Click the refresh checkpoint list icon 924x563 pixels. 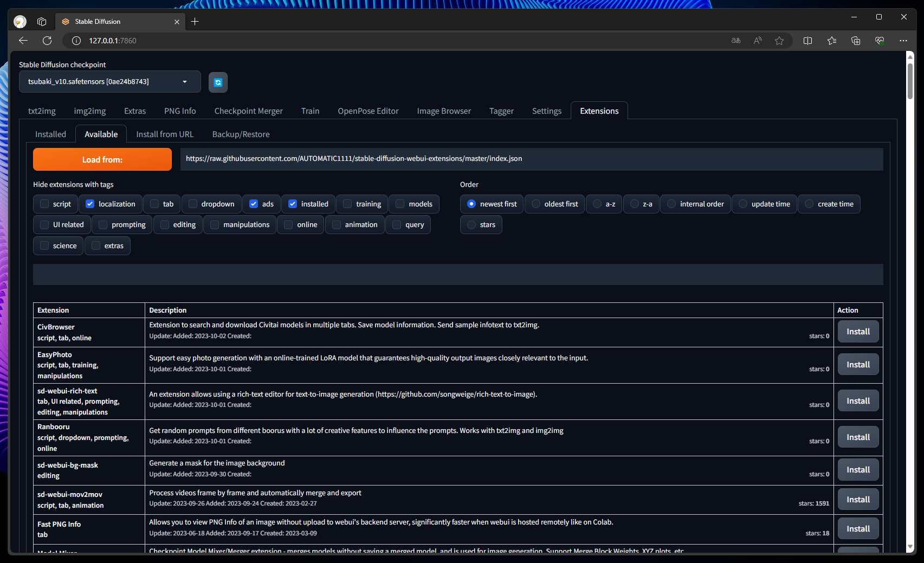(218, 82)
